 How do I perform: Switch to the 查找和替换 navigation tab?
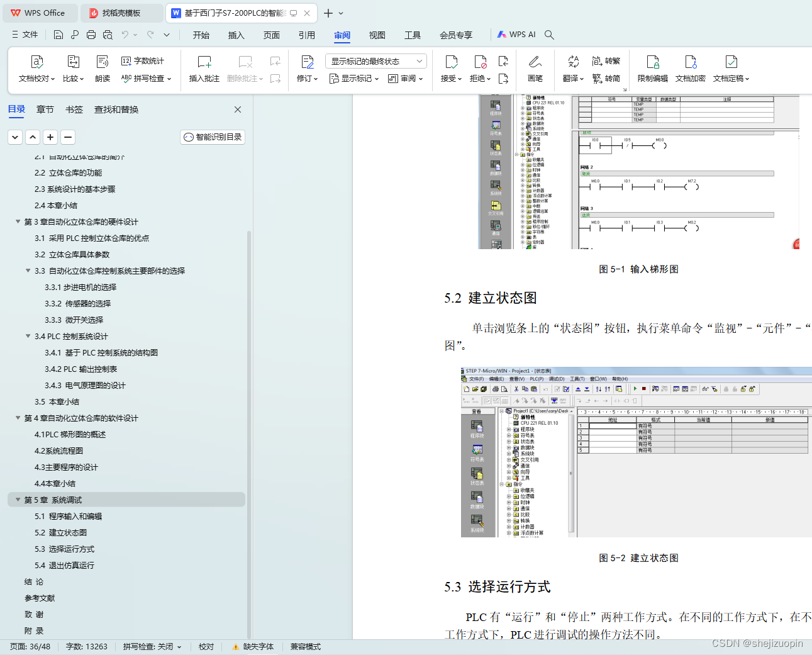(116, 109)
